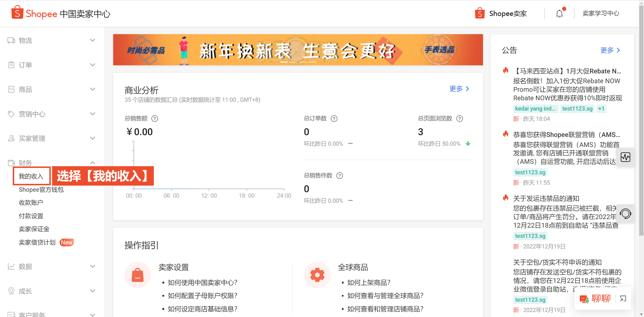
Task: Open the floating customer support headset
Action: 626,214
